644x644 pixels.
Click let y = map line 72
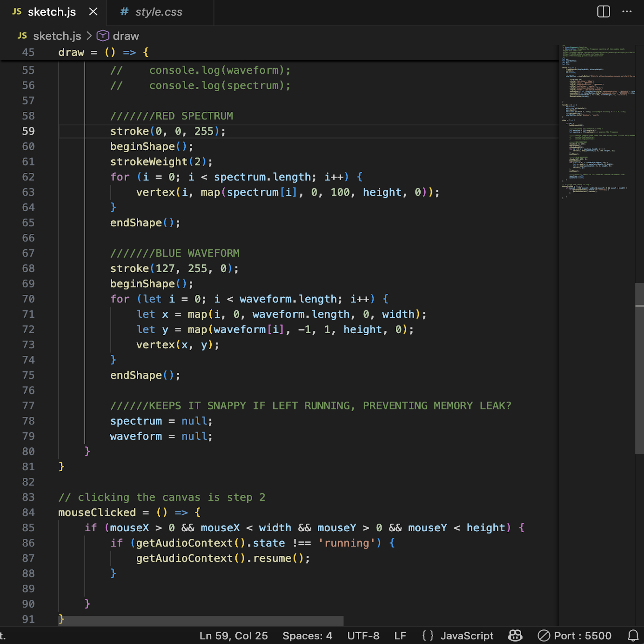coord(275,330)
